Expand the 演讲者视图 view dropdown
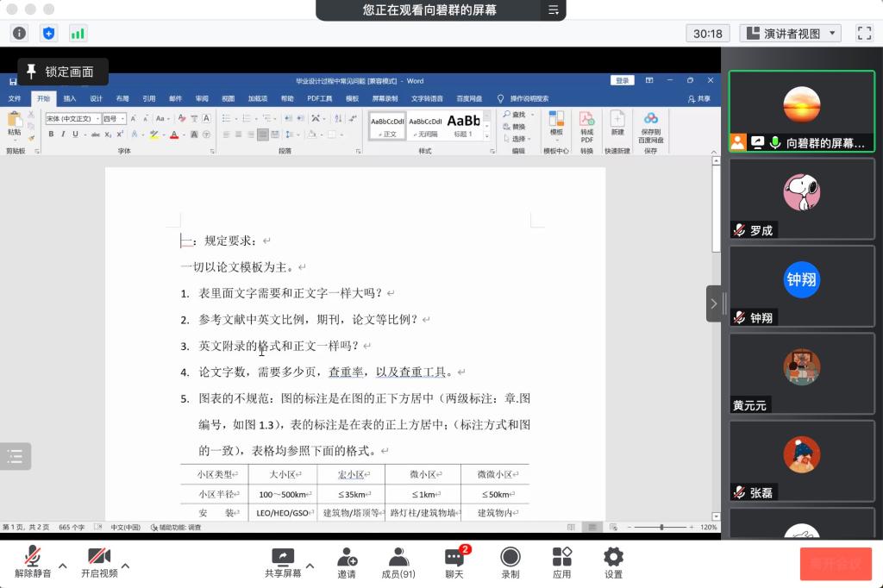This screenshot has height=588, width=883. pyautogui.click(x=791, y=34)
